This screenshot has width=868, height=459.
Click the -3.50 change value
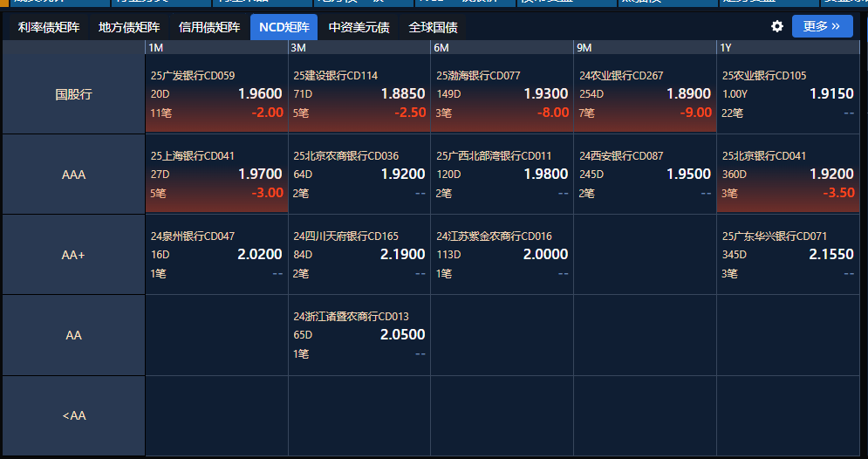[x=838, y=193]
